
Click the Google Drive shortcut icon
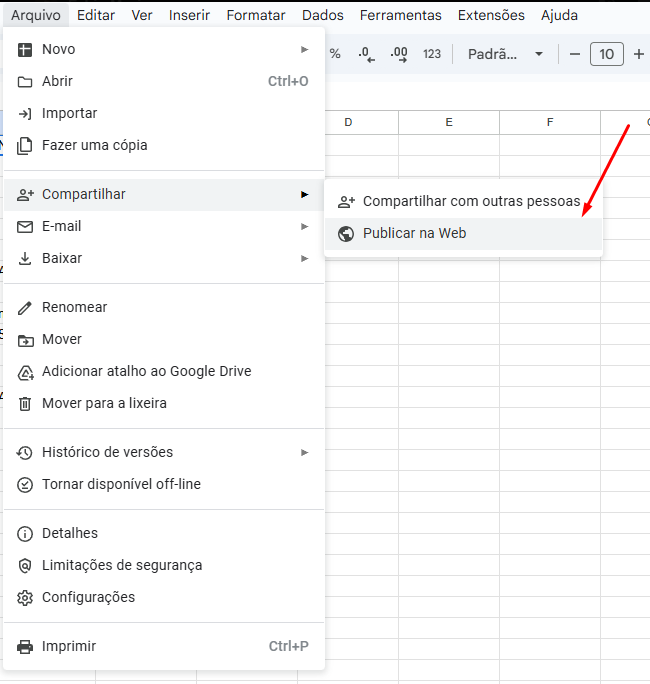[25, 373]
